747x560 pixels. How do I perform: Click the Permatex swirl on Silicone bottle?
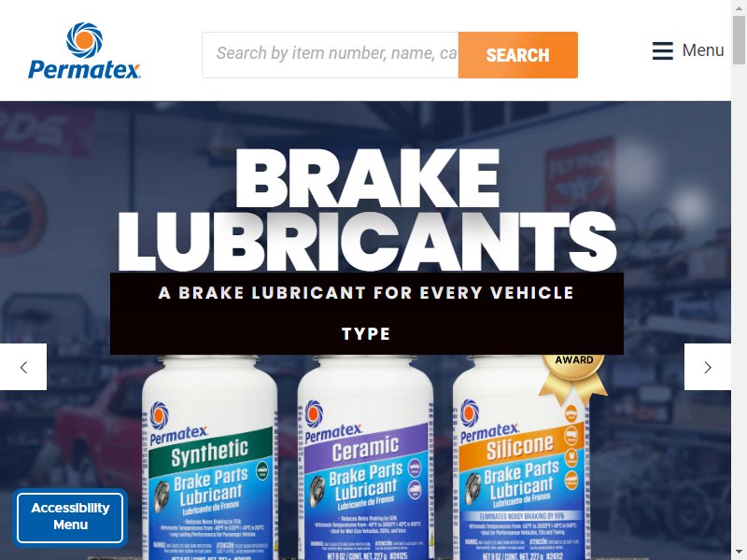coord(470,413)
